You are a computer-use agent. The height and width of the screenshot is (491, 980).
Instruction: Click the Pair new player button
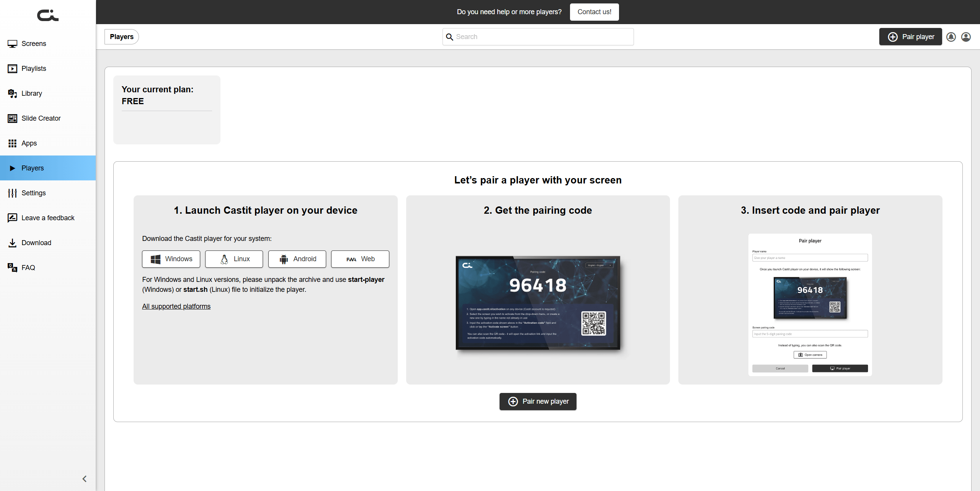click(538, 401)
